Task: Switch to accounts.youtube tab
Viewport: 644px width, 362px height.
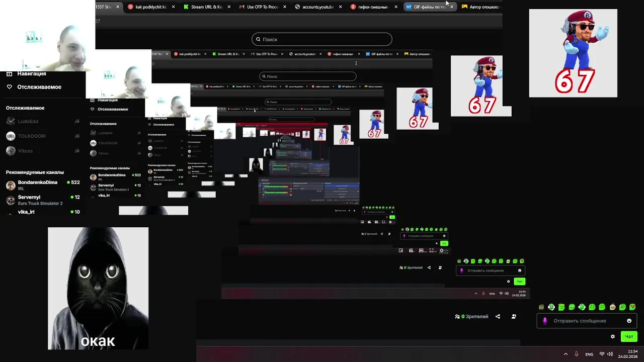Action: pyautogui.click(x=317, y=7)
